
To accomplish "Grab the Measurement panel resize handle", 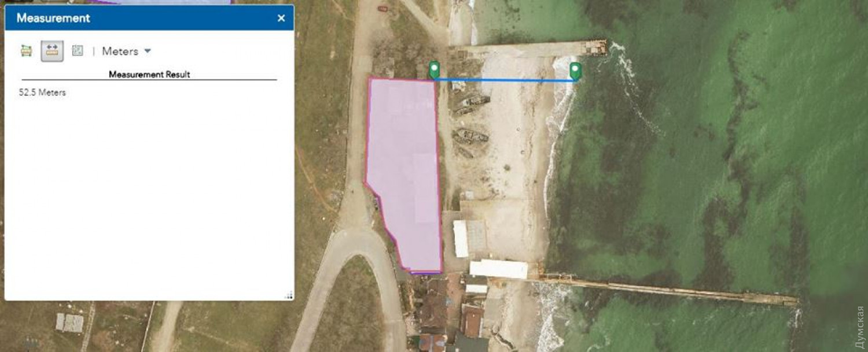I will point(289,295).
